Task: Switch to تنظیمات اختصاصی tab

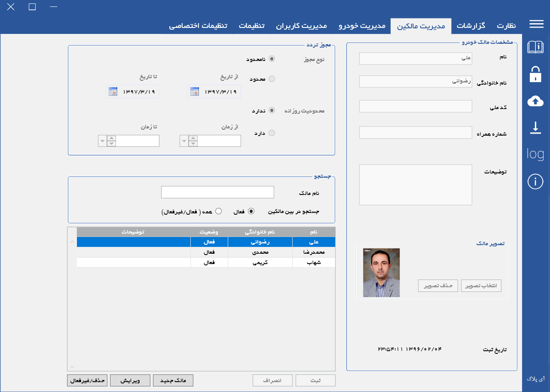Action: 198,26
